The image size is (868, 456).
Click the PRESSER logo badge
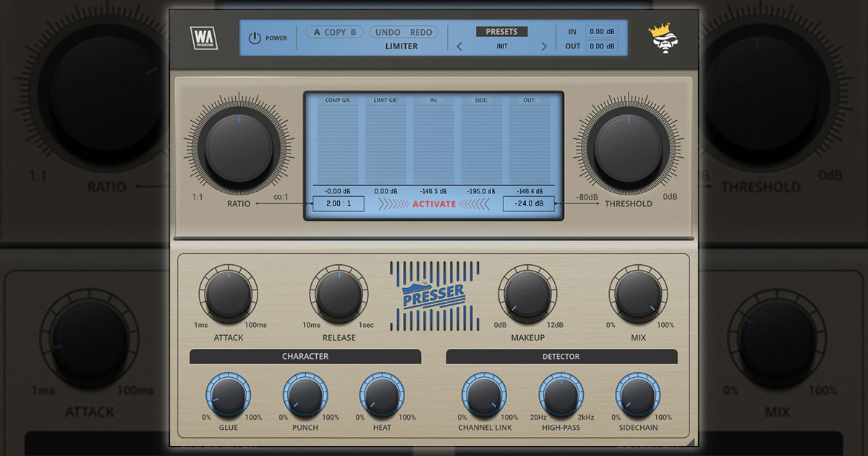434,295
